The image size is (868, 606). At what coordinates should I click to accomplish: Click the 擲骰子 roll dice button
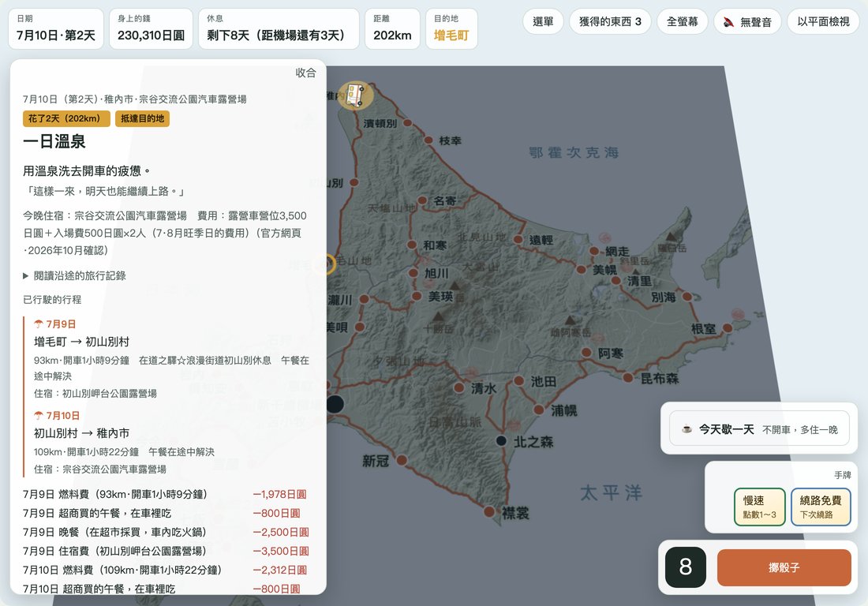pyautogui.click(x=784, y=567)
